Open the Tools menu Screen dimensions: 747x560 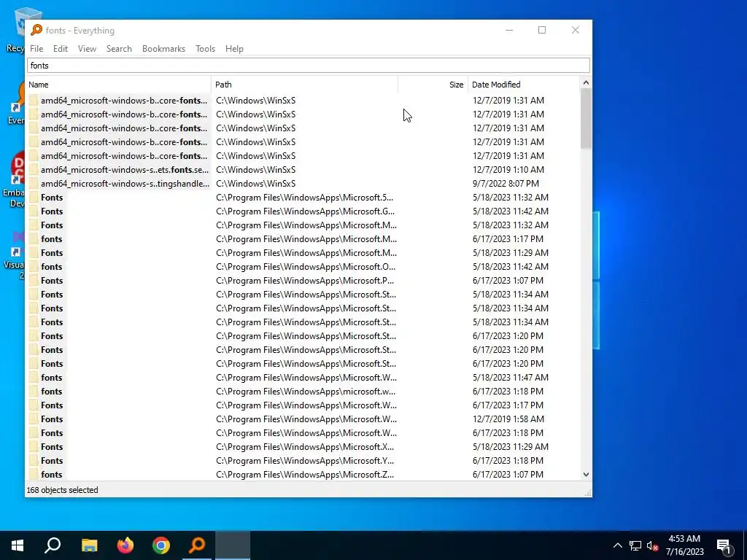coord(205,49)
